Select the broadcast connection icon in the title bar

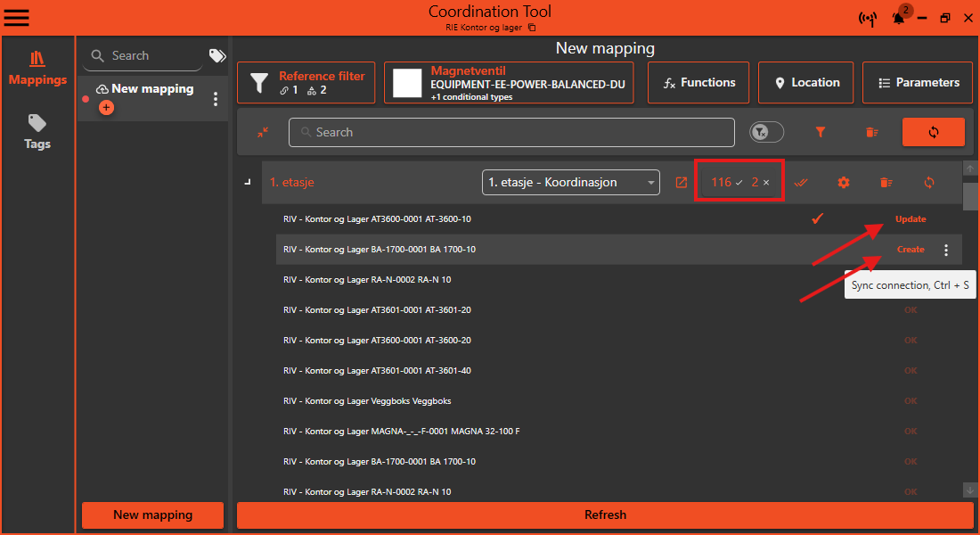coord(868,18)
